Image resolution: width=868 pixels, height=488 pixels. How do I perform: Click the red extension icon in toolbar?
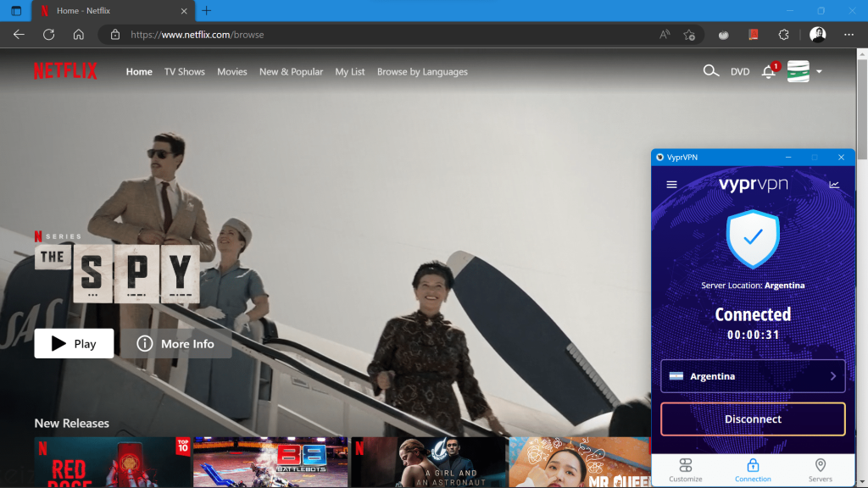754,34
